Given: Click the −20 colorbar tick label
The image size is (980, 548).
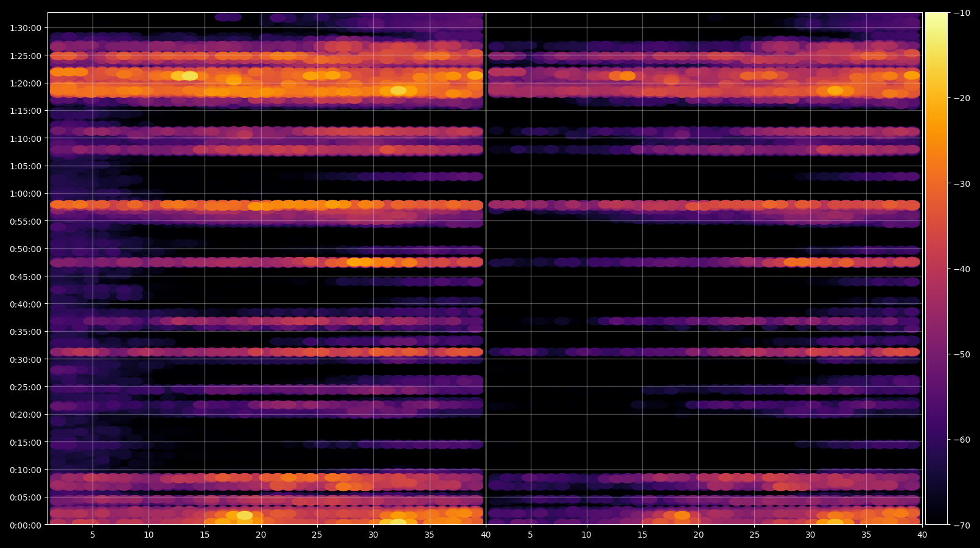Looking at the screenshot, I should [x=962, y=98].
